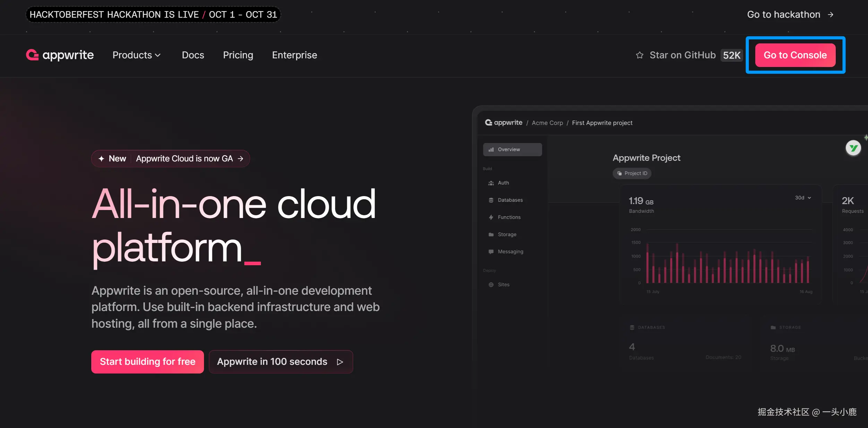The image size is (868, 428).
Task: Click the hackathon arrow icon
Action: 831,15
